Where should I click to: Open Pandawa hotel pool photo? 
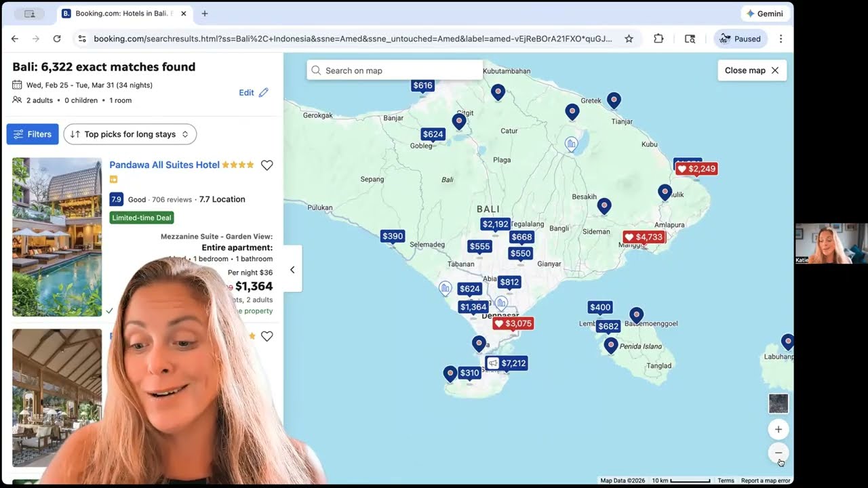[57, 237]
